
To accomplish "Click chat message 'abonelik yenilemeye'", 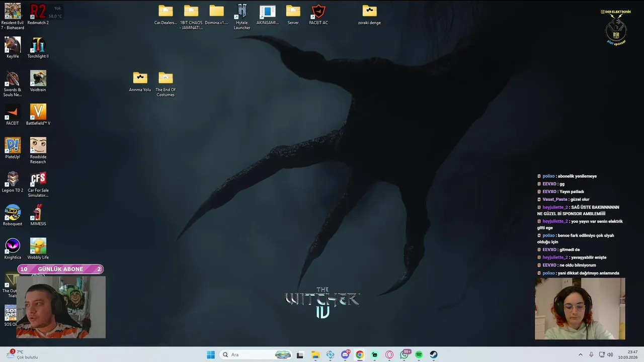I will pos(577,176).
